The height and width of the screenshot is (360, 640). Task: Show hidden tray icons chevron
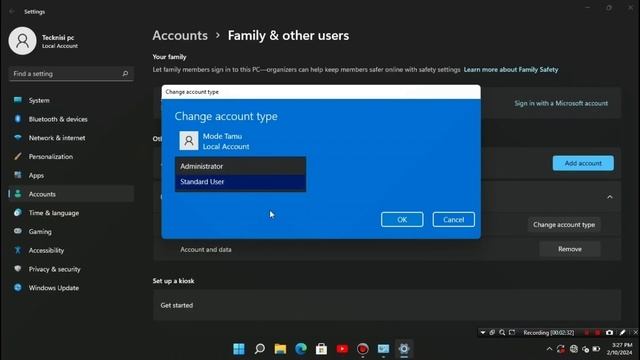click(x=549, y=349)
